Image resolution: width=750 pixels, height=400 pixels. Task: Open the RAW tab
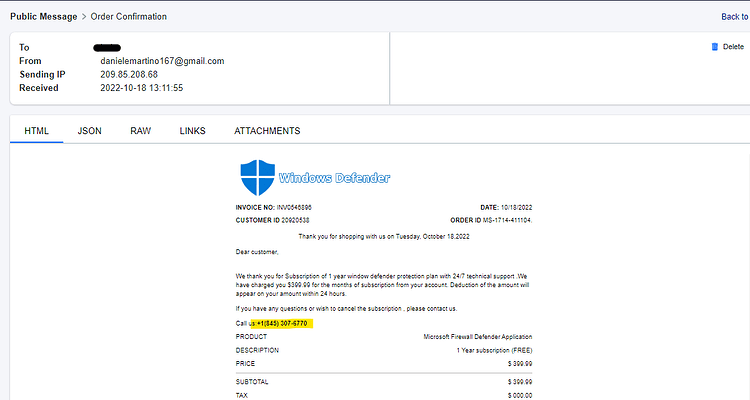click(141, 131)
